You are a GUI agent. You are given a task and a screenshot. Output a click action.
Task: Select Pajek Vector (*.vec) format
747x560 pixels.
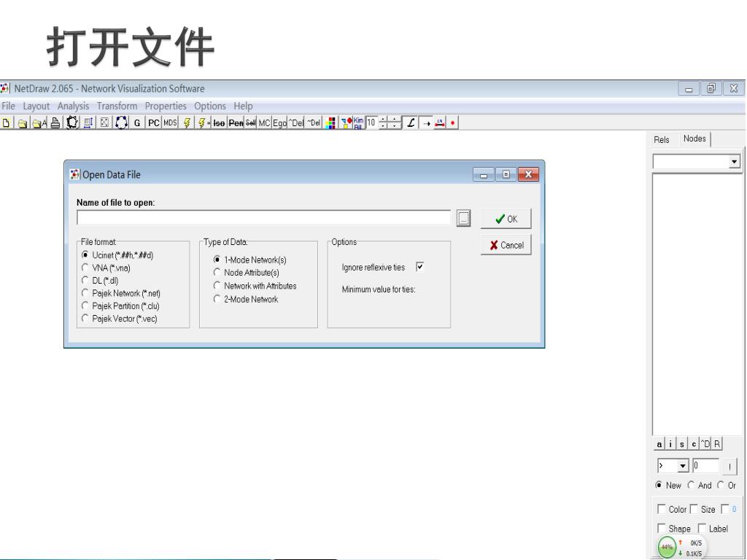tap(119, 319)
